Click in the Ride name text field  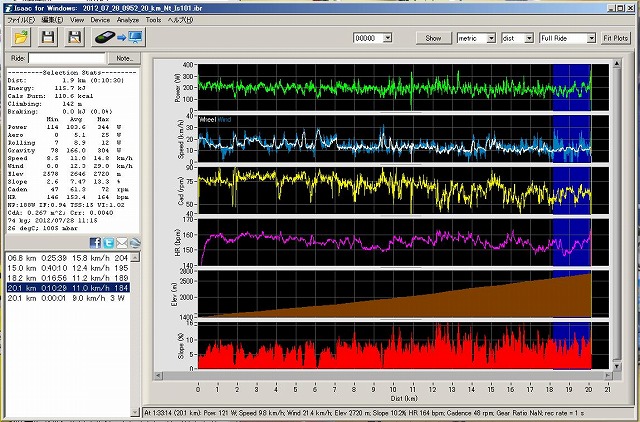(x=68, y=59)
